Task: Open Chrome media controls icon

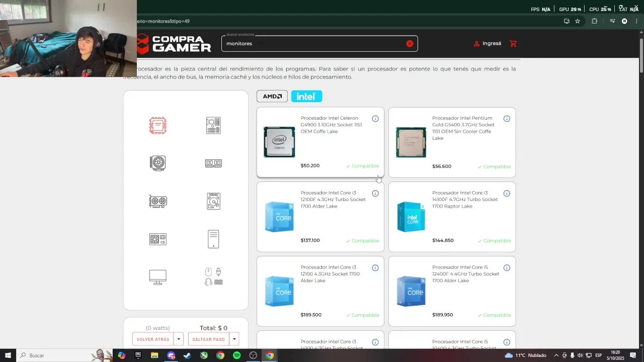Action: pos(612,21)
